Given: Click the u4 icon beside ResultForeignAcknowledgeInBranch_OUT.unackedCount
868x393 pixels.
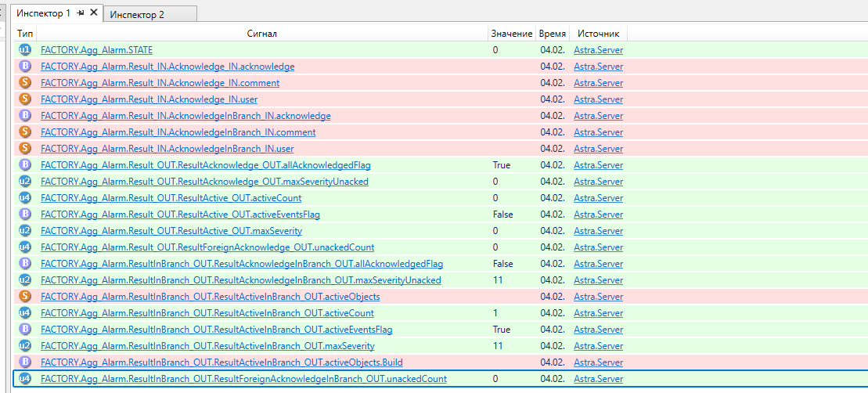Looking at the screenshot, I should (x=25, y=379).
